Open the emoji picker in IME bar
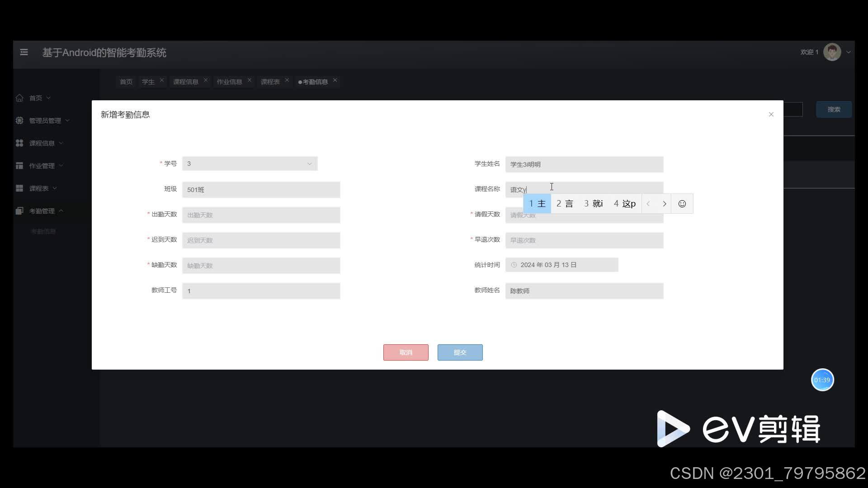This screenshot has width=868, height=488. 682,204
